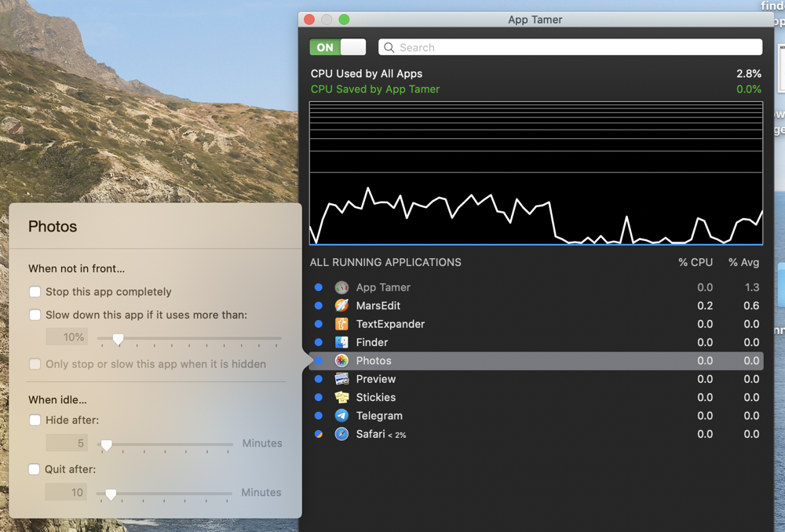
Task: Enable the Hide after checkbox
Action: [x=35, y=420]
